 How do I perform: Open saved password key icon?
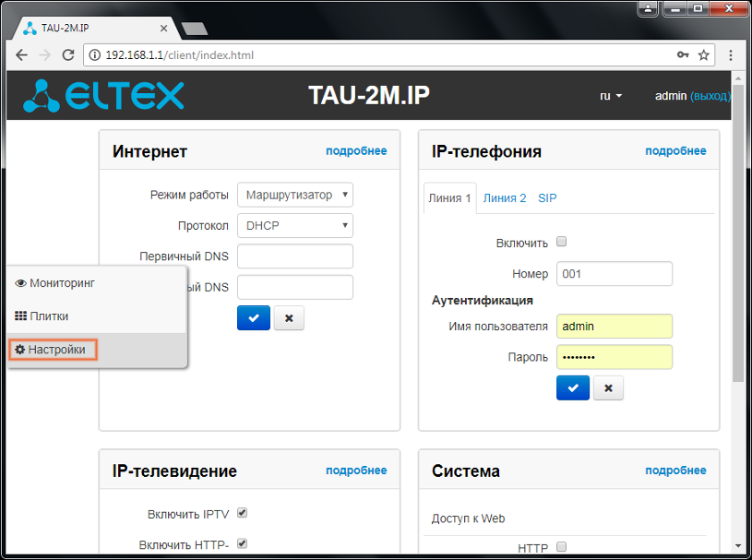(x=683, y=55)
